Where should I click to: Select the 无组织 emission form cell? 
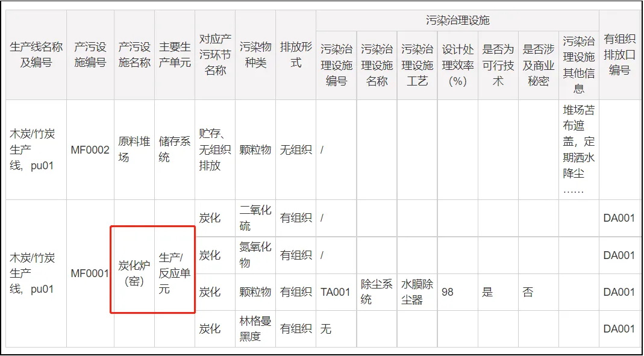296,150
